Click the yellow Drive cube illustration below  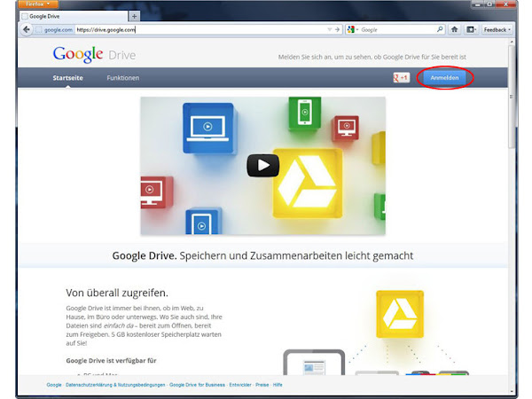coord(400,314)
